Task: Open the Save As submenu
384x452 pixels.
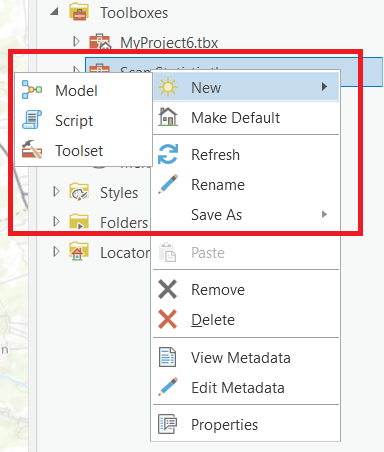Action: pyautogui.click(x=246, y=215)
